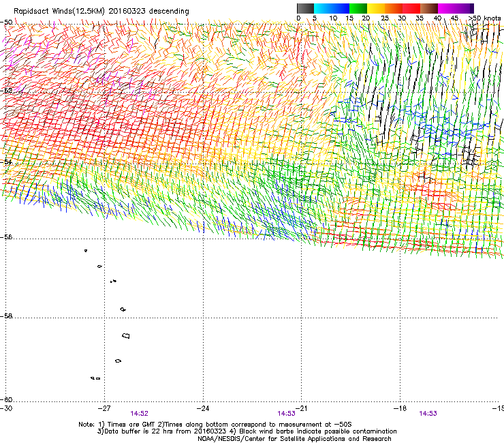The height and width of the screenshot is (443, 504).
Task: Click the '-24' longitude label
Action: click(x=203, y=408)
